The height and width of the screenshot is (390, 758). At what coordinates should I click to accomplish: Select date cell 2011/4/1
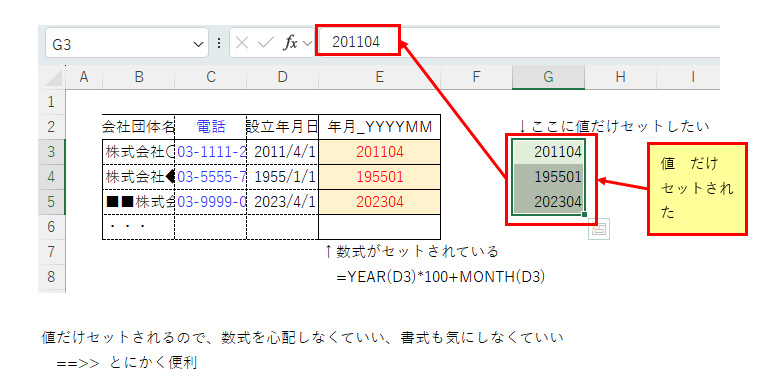point(283,152)
